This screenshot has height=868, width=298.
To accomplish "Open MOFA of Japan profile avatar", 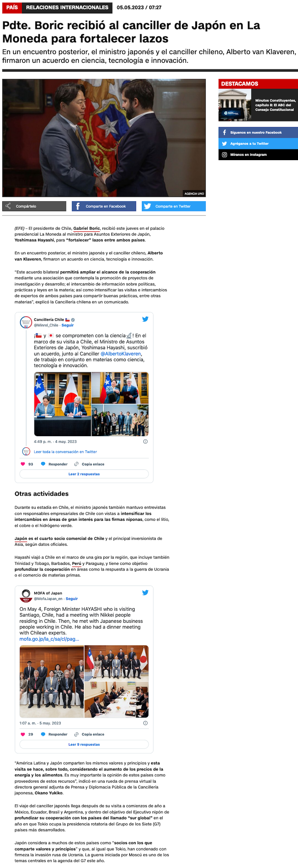I will click(26, 595).
